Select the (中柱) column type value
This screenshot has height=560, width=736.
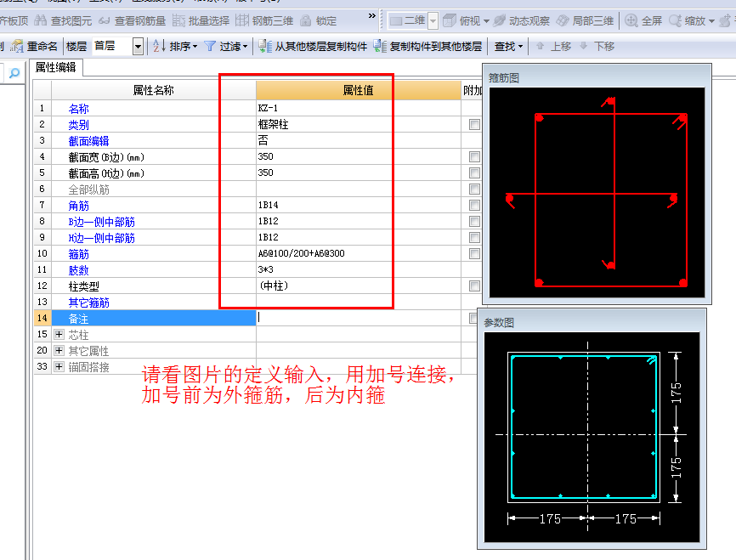(274, 286)
